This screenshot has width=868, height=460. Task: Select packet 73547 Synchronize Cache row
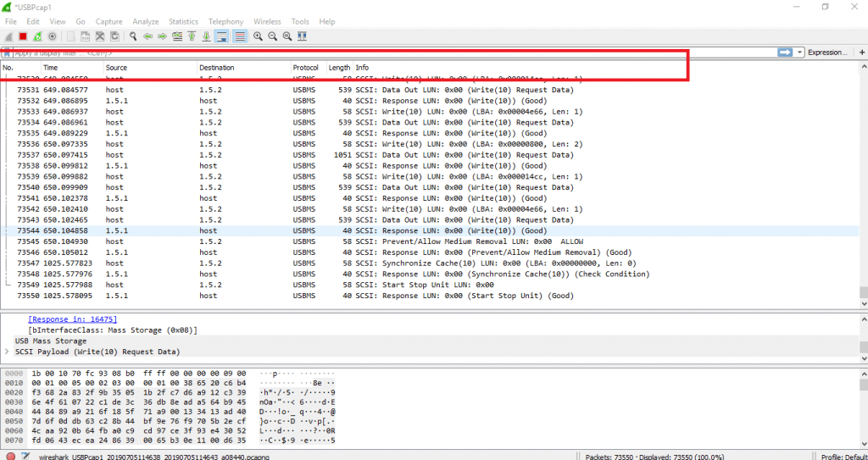click(339, 263)
